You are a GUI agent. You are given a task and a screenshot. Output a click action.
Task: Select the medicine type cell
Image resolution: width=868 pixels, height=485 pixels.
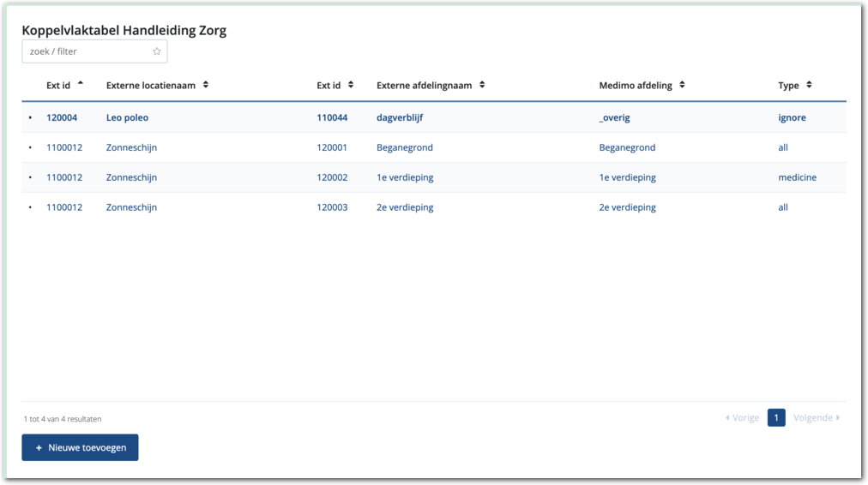click(797, 177)
